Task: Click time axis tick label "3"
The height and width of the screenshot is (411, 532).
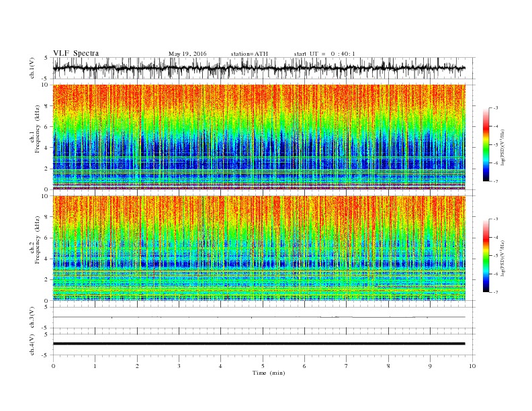Action: click(179, 366)
